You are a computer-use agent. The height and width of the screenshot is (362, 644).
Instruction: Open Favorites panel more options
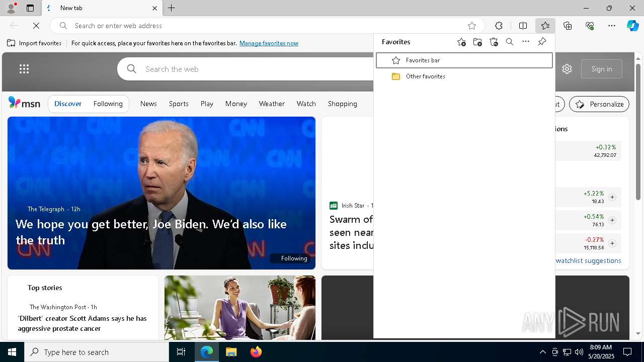pos(526,42)
